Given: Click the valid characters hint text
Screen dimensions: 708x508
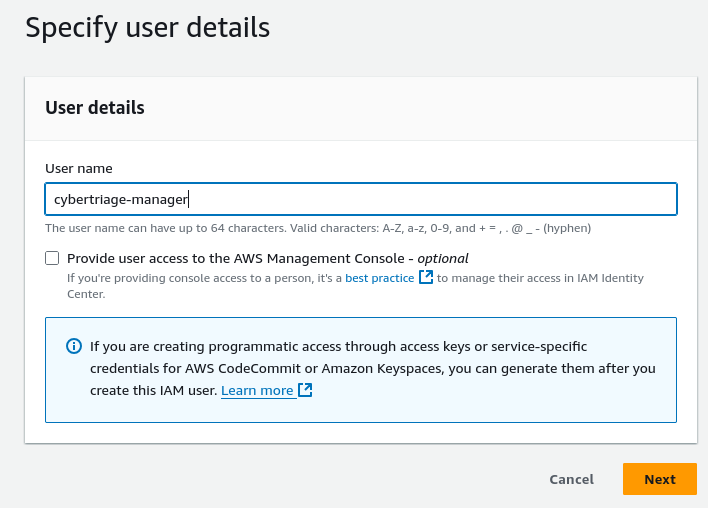Looking at the screenshot, I should 318,228.
